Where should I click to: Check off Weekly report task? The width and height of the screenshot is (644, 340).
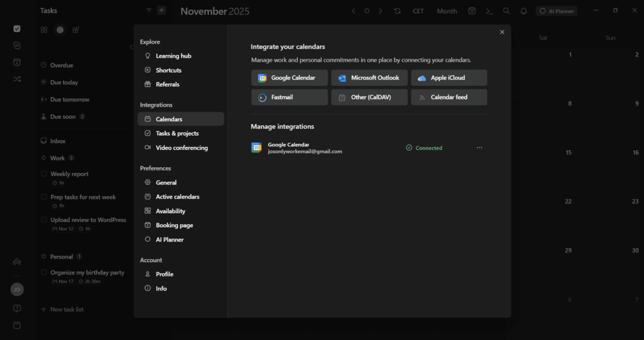44,174
